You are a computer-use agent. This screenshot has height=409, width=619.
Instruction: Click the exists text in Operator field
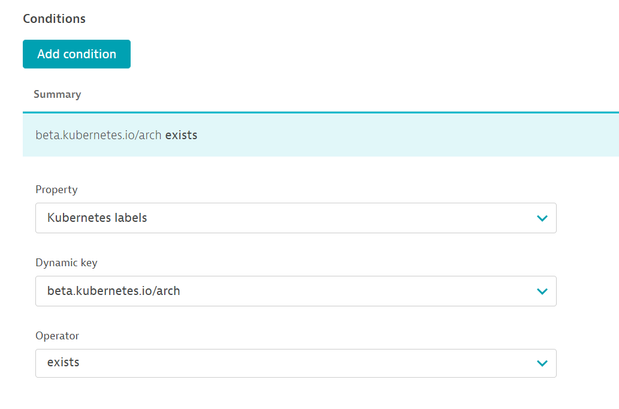point(63,363)
